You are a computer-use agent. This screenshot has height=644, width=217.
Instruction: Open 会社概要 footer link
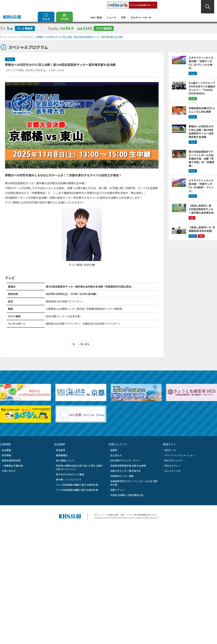point(6,450)
